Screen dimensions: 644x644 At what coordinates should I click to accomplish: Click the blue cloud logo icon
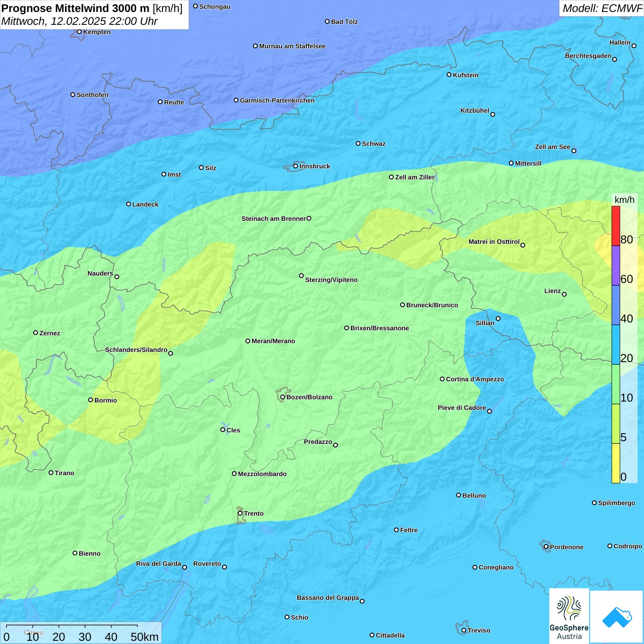[x=617, y=617]
